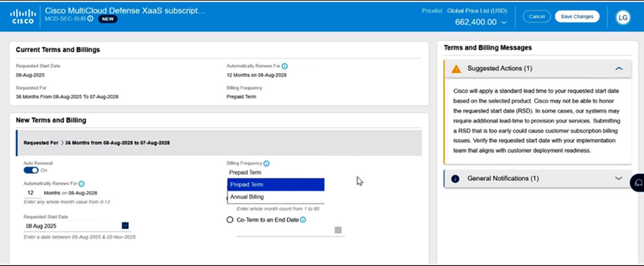Edit the auto-renew months field showing 12
The height and width of the screenshot is (266, 644).
[32, 193]
